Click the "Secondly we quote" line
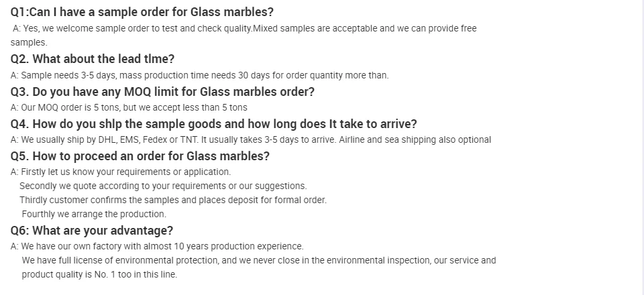 point(163,186)
